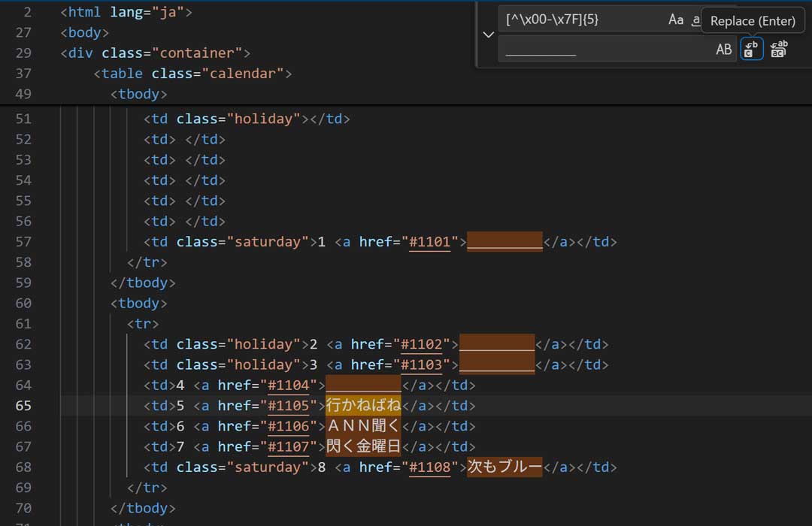Jump to sticky table class="calendar" line

192,74
